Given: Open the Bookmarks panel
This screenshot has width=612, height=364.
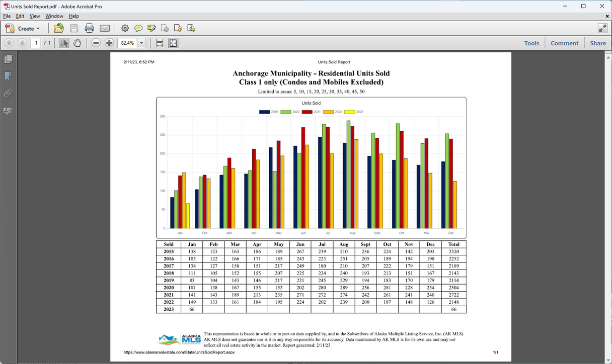Looking at the screenshot, I should pyautogui.click(x=8, y=76).
